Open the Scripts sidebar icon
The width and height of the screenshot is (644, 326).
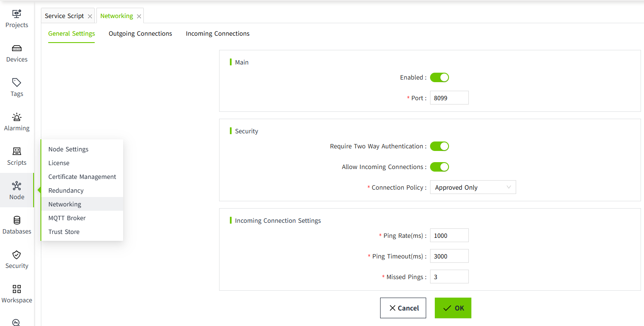tap(17, 151)
